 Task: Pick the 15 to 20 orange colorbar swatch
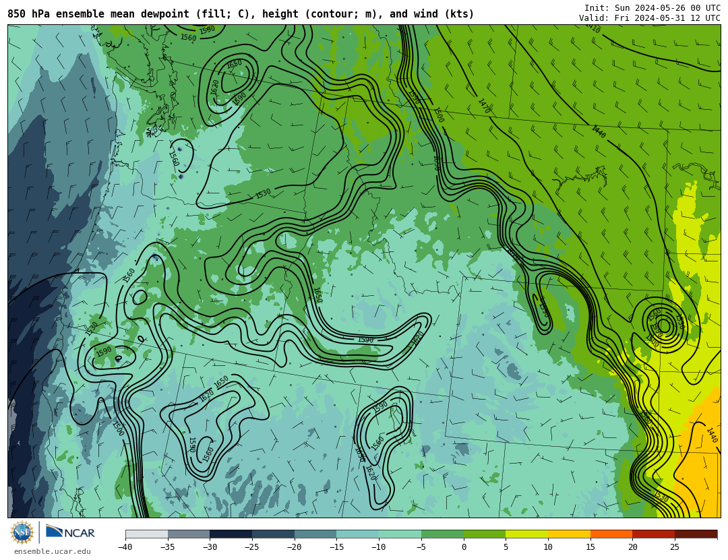click(x=611, y=534)
